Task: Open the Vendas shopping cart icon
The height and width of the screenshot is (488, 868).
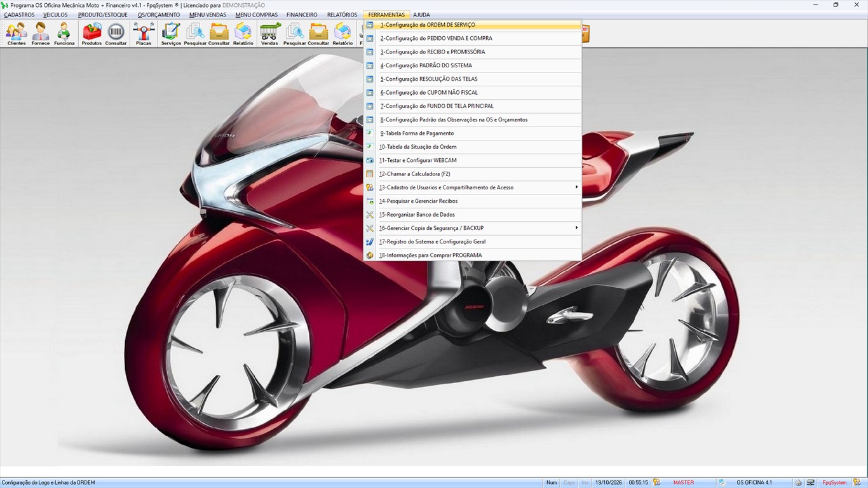Action: pyautogui.click(x=269, y=34)
